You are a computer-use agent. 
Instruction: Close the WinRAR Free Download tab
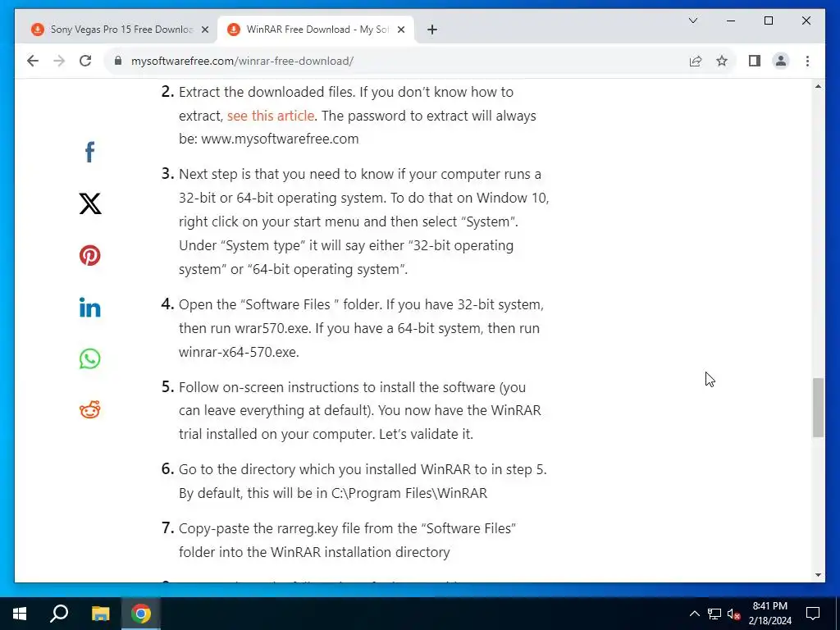400,30
